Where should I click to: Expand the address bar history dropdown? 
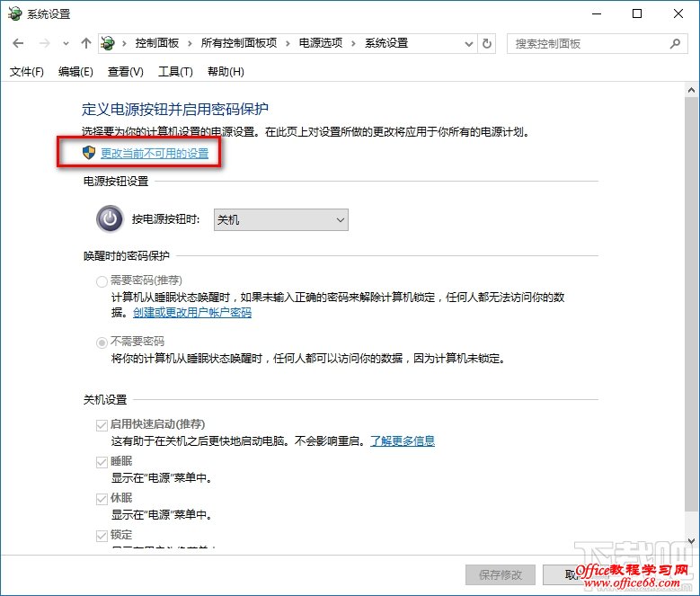tap(469, 44)
